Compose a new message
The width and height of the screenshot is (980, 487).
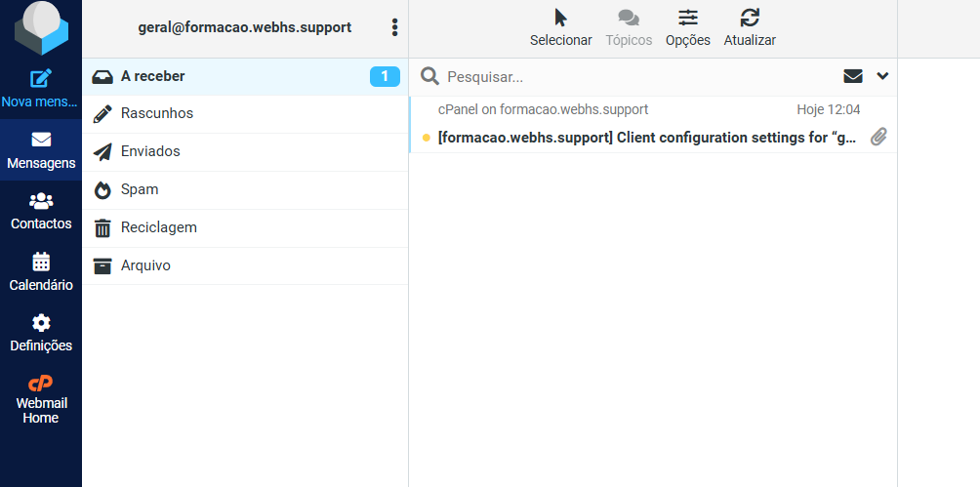click(41, 89)
